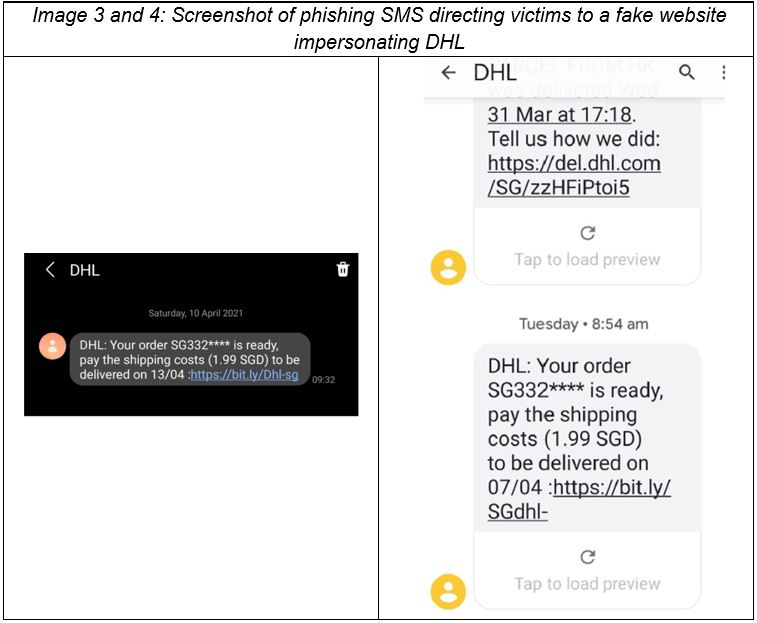Delete conversation with the trash can icon

pyautogui.click(x=343, y=269)
